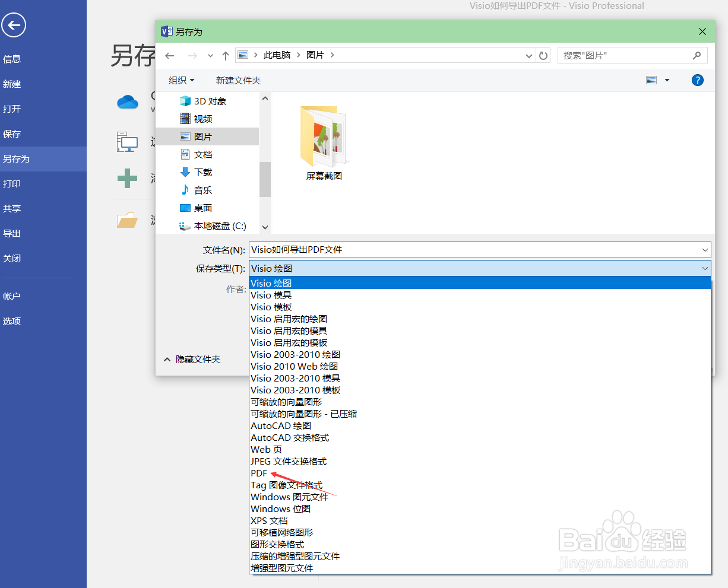Click the navigation pane scroll down arrow
This screenshot has height=588, width=728.
coord(265,227)
